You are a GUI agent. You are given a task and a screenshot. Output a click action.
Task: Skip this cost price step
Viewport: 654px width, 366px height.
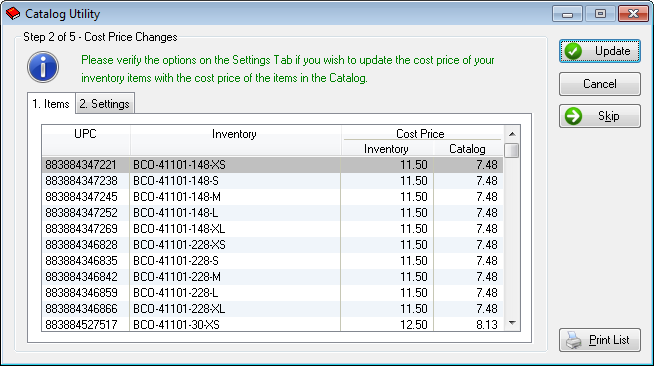tap(599, 116)
